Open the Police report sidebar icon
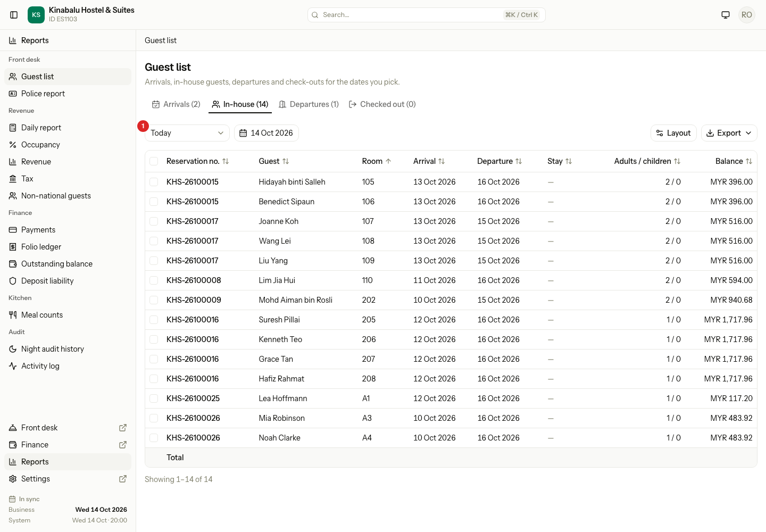The image size is (766, 532). [13, 94]
